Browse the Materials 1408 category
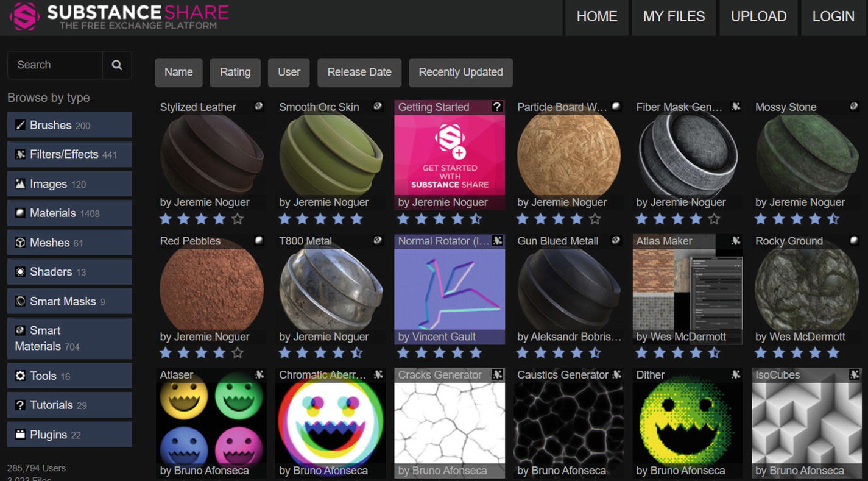 coord(69,213)
